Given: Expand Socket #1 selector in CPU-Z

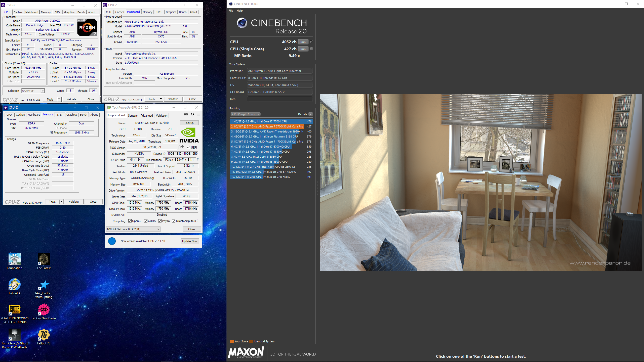Looking at the screenshot, I should [x=43, y=90].
